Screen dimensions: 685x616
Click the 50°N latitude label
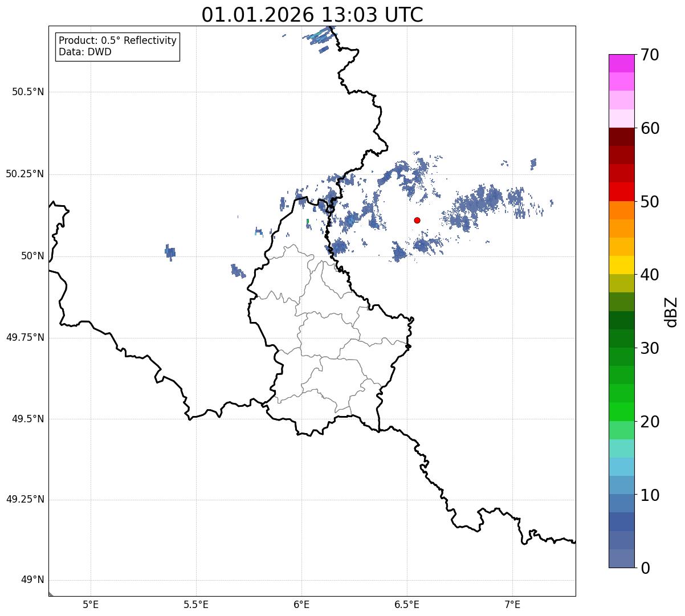[32, 256]
